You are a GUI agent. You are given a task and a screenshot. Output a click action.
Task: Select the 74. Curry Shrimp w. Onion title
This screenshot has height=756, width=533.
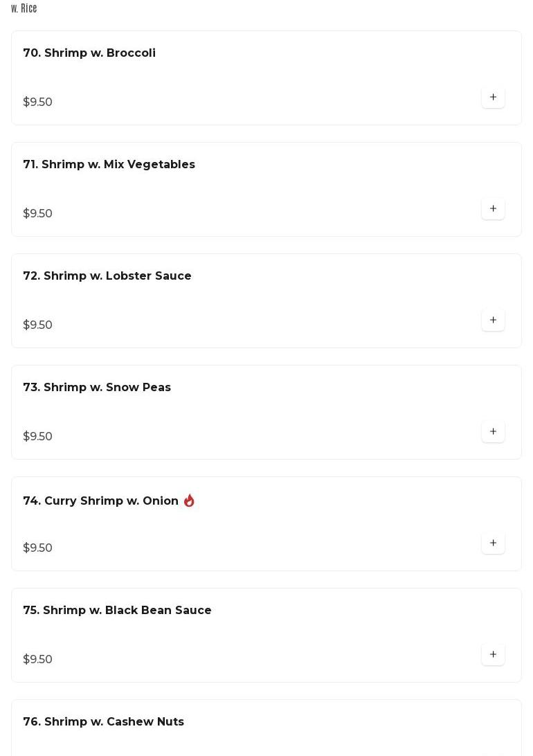pyautogui.click(x=101, y=501)
